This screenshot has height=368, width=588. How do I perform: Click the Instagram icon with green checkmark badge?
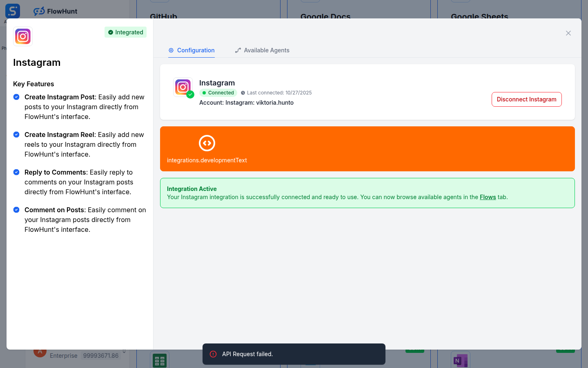183,87
